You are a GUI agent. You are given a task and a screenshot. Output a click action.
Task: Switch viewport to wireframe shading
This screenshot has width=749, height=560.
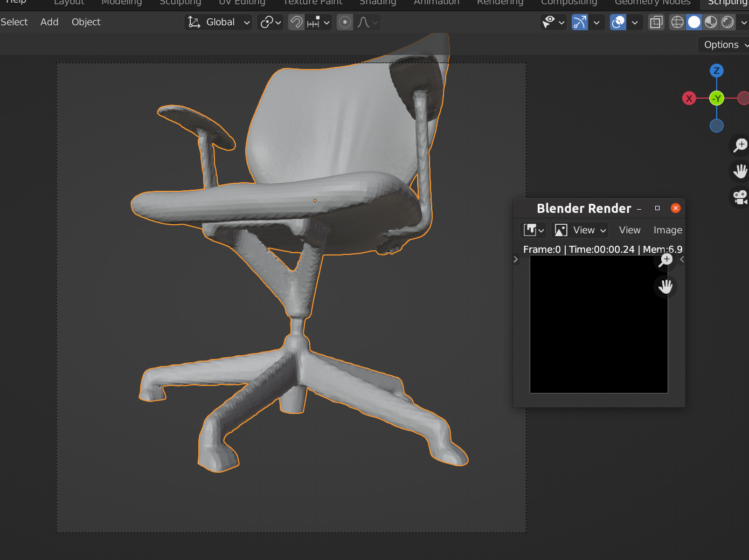tap(677, 22)
